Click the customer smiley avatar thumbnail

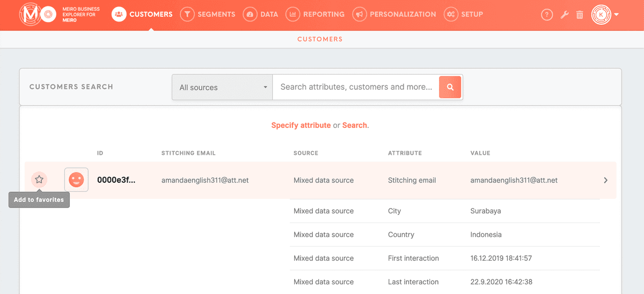pos(76,180)
